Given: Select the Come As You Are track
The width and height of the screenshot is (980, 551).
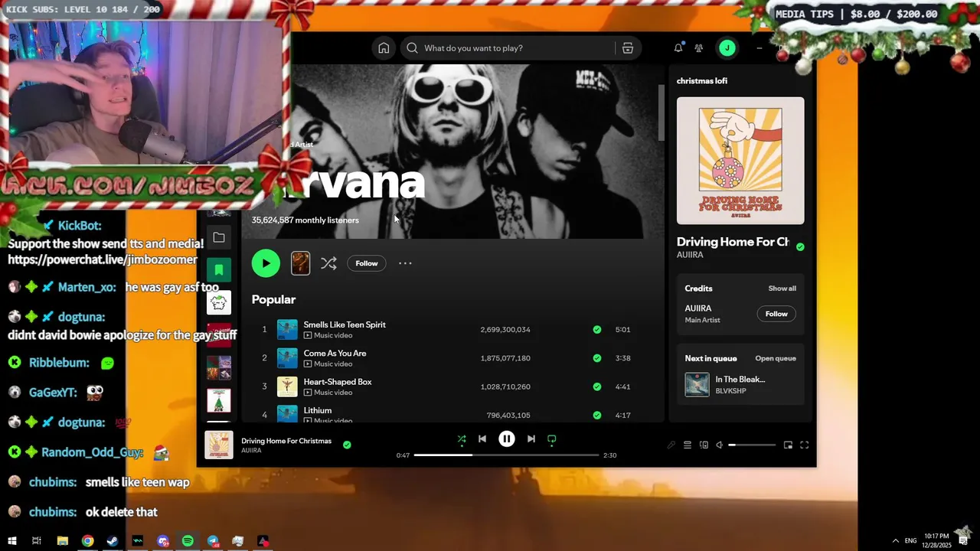Looking at the screenshot, I should tap(335, 354).
